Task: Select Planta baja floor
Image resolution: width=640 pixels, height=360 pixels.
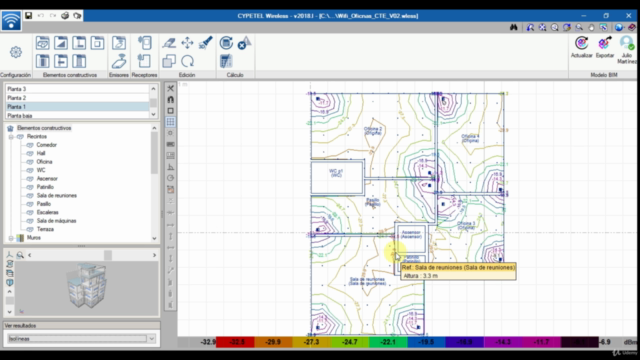Action: point(77,116)
